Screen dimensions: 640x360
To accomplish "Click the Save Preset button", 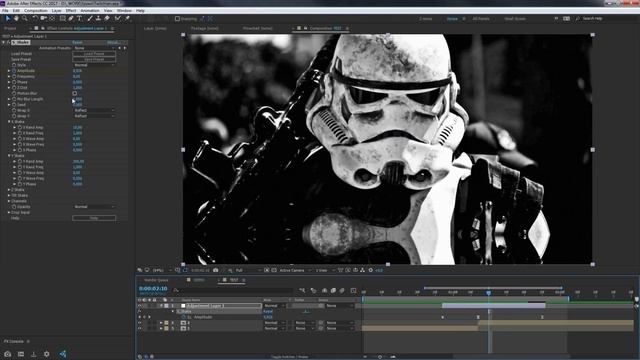I will pos(94,59).
